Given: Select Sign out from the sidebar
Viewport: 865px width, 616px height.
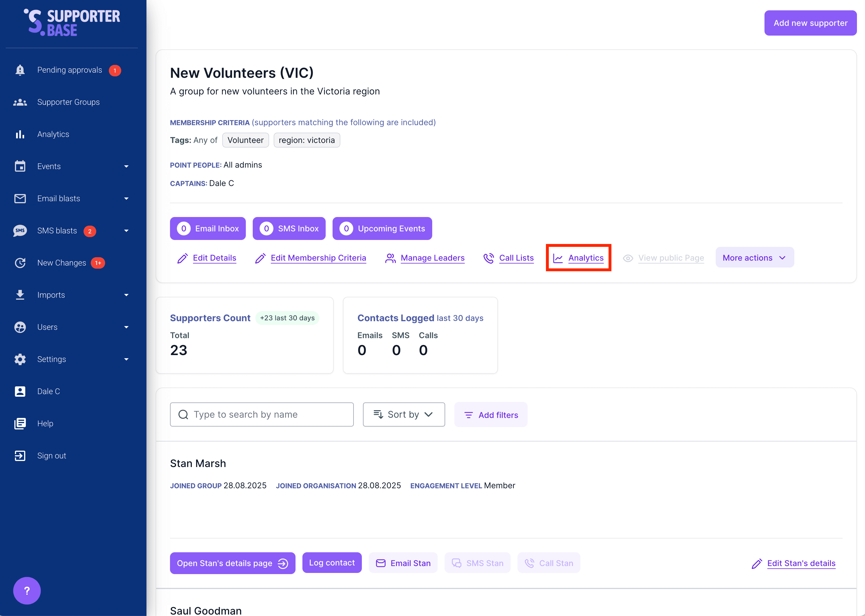Looking at the screenshot, I should pyautogui.click(x=52, y=455).
